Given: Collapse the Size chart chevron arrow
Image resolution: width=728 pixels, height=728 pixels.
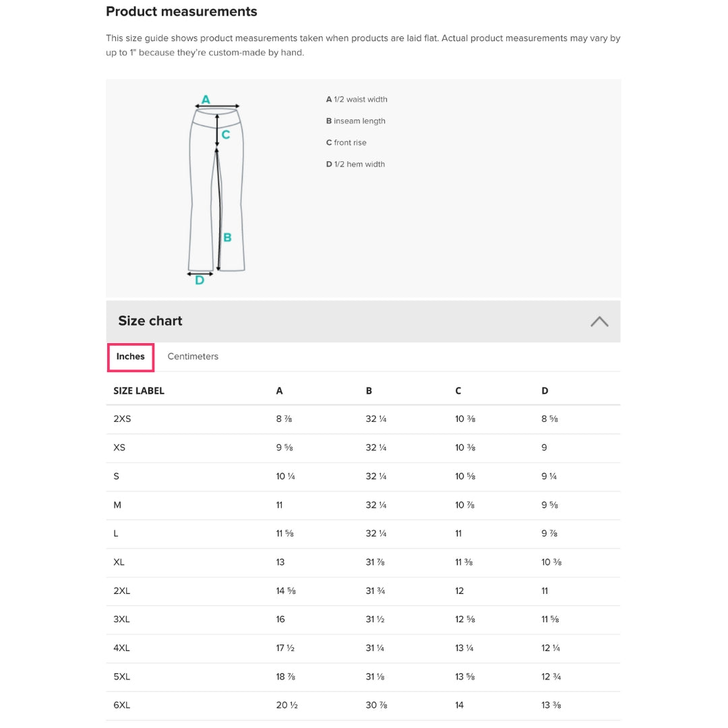Looking at the screenshot, I should coord(599,322).
